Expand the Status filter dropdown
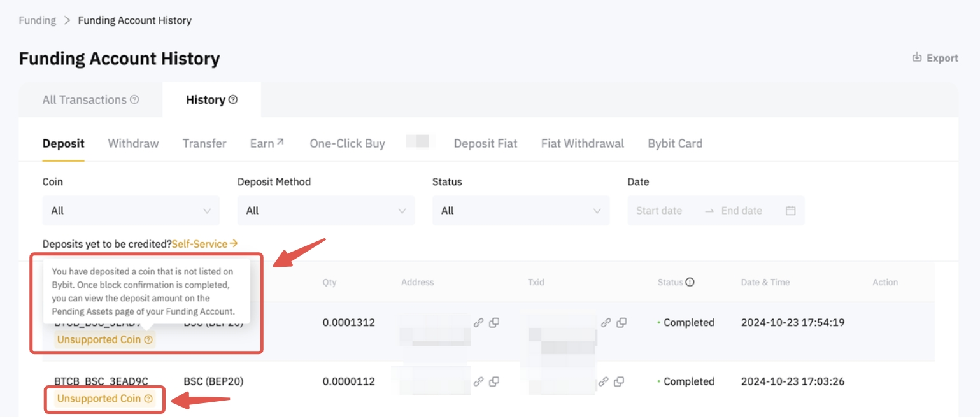Image resolution: width=980 pixels, height=419 pixels. [520, 211]
